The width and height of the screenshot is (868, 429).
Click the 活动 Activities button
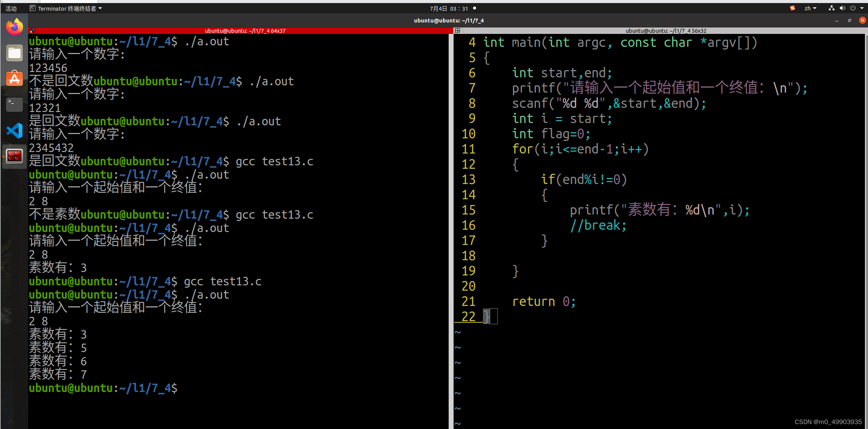[x=11, y=8]
